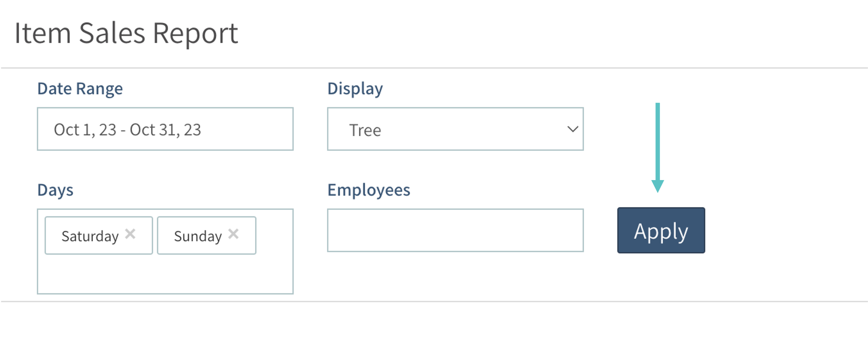Remove the Sunday tag with its X
The height and width of the screenshot is (358, 868).
click(x=233, y=234)
